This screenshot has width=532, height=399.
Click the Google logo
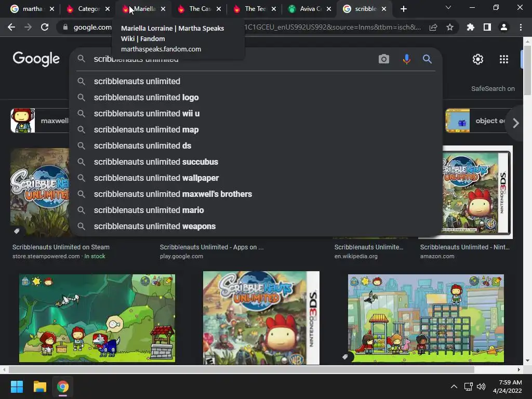36,59
